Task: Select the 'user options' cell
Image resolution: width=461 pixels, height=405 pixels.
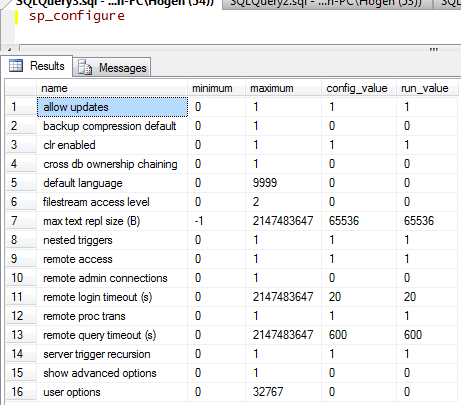Action: [112, 392]
